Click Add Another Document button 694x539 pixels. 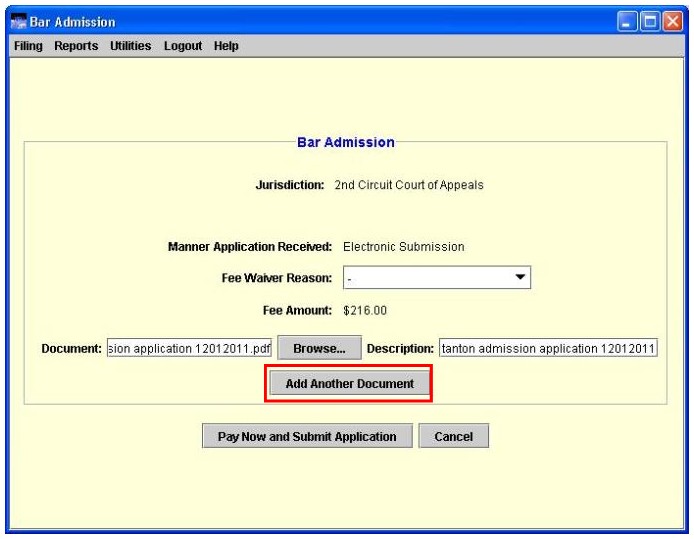pos(350,383)
